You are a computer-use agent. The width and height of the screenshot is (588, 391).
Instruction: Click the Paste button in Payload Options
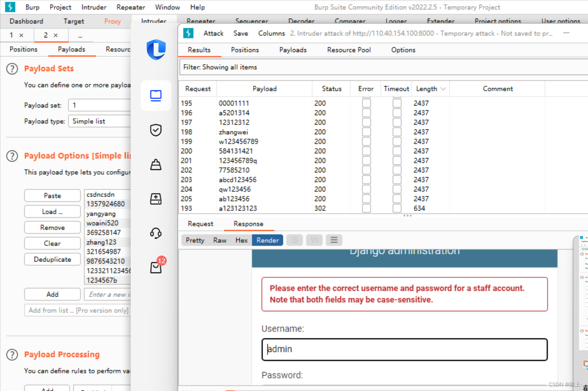tap(52, 195)
